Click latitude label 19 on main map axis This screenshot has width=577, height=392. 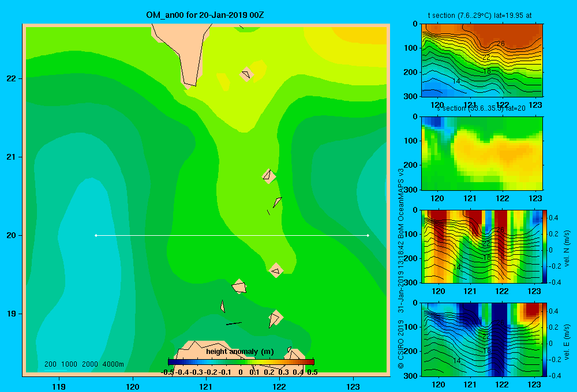point(11,314)
